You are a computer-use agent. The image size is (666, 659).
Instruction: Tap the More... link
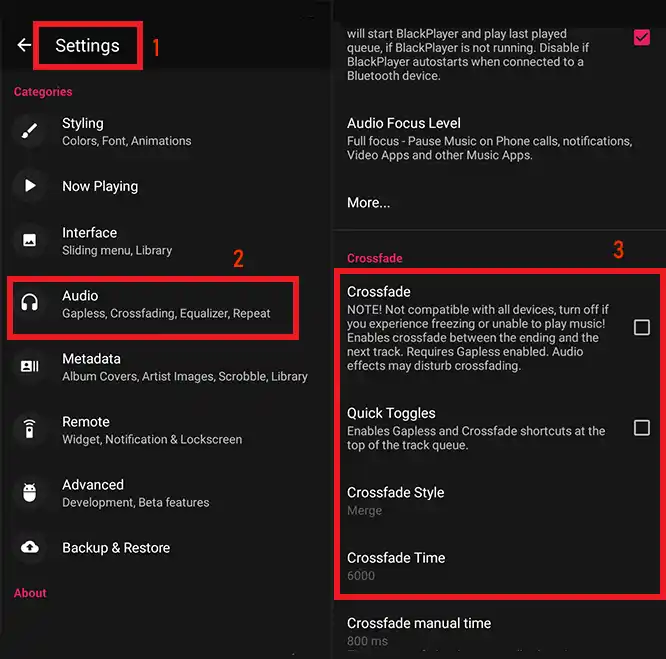coord(368,203)
